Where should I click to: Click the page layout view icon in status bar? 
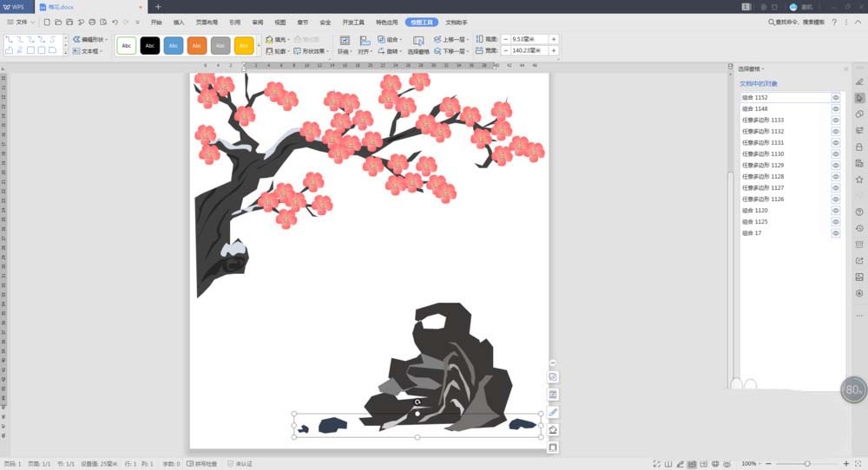click(x=692, y=464)
